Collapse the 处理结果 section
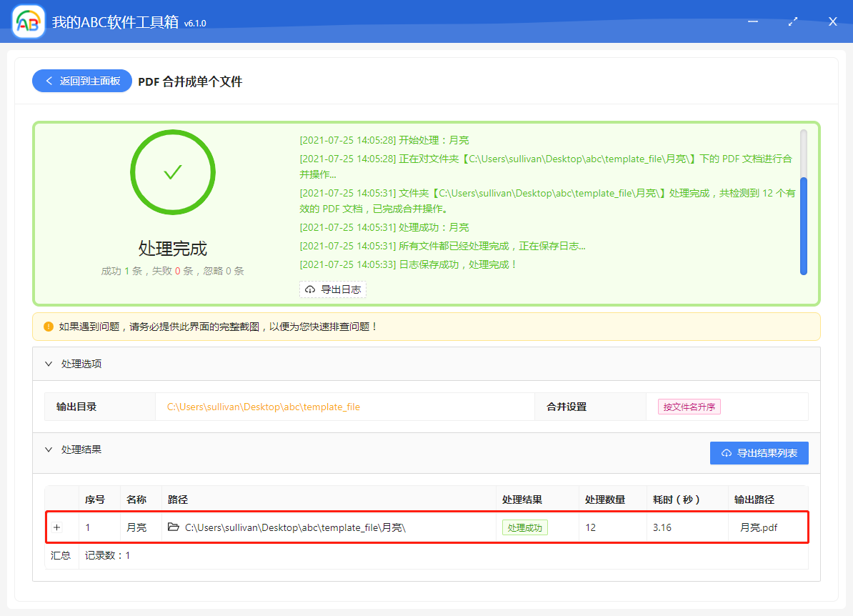Screen dimensions: 853x616 (49, 449)
